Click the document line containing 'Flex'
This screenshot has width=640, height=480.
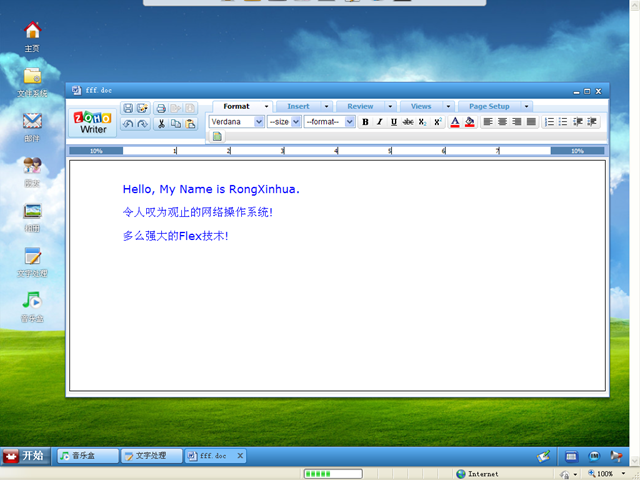tap(176, 236)
